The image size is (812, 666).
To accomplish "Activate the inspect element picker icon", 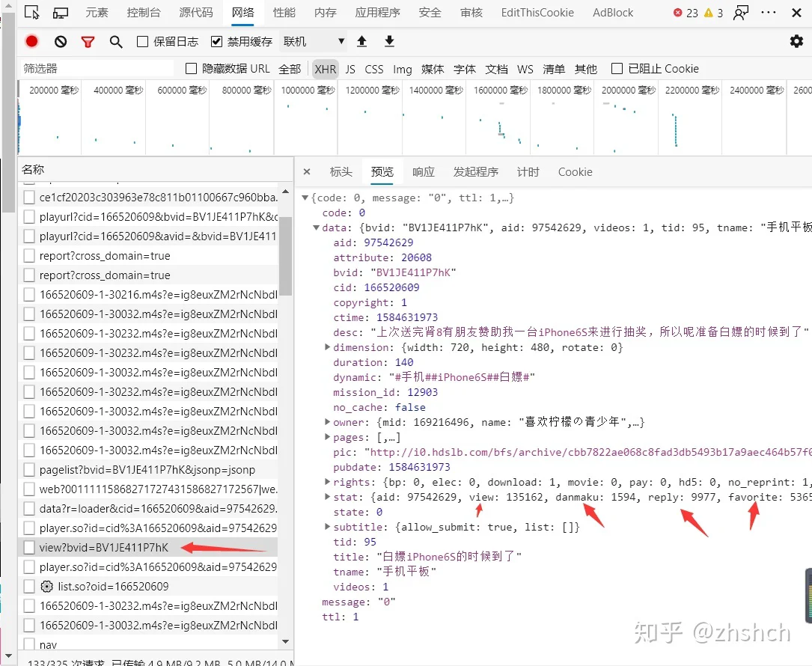I will [x=31, y=13].
